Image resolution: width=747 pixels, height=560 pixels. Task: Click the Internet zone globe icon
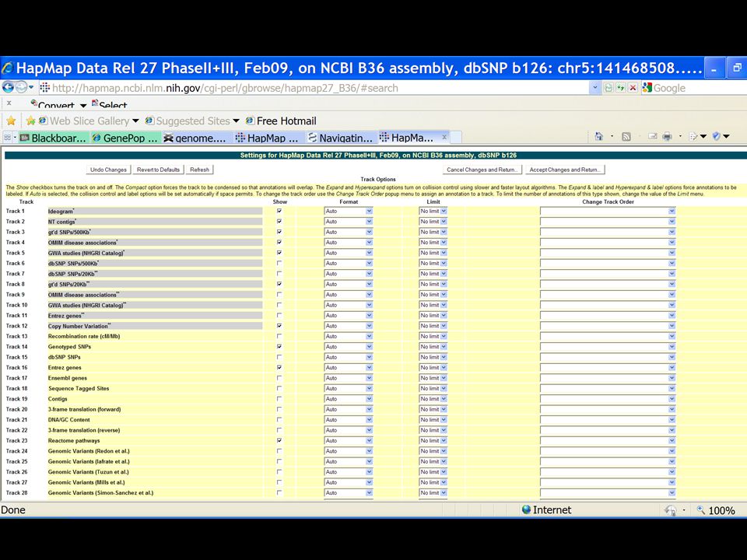pos(527,509)
